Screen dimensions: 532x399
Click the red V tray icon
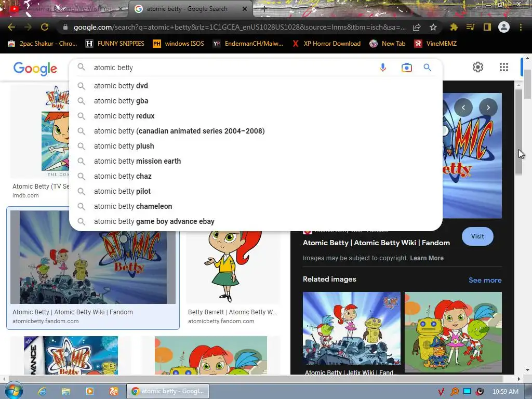point(441,392)
